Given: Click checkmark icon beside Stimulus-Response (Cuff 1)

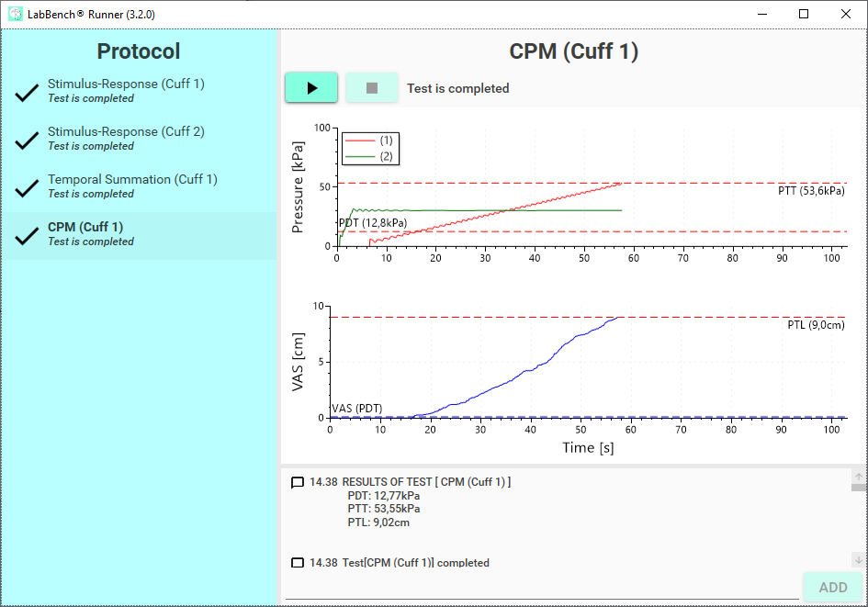Looking at the screenshot, I should (27, 93).
